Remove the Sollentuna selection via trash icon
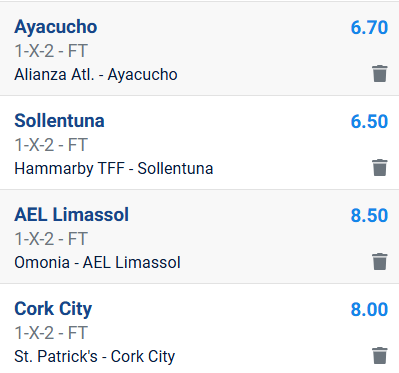Screen dimensions: 399x373 pyautogui.click(x=380, y=168)
